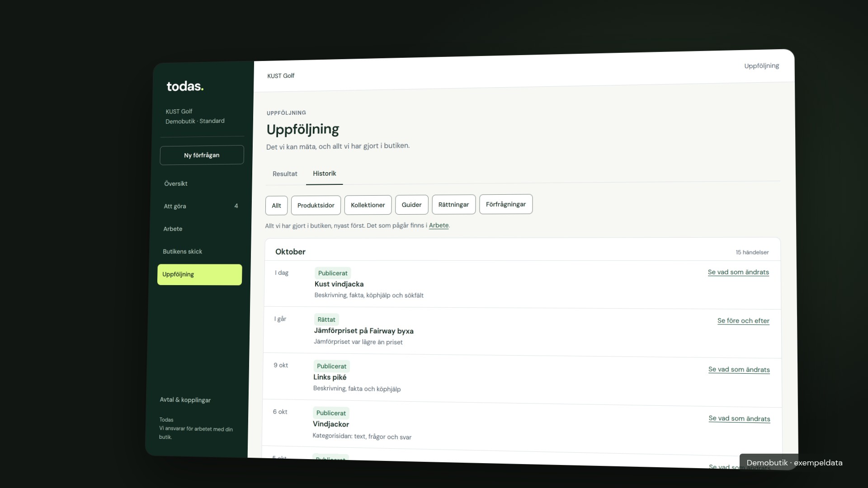Viewport: 868px width, 488px height.
Task: Click Jämförpriset på Fairway byxa title
Action: (x=363, y=331)
